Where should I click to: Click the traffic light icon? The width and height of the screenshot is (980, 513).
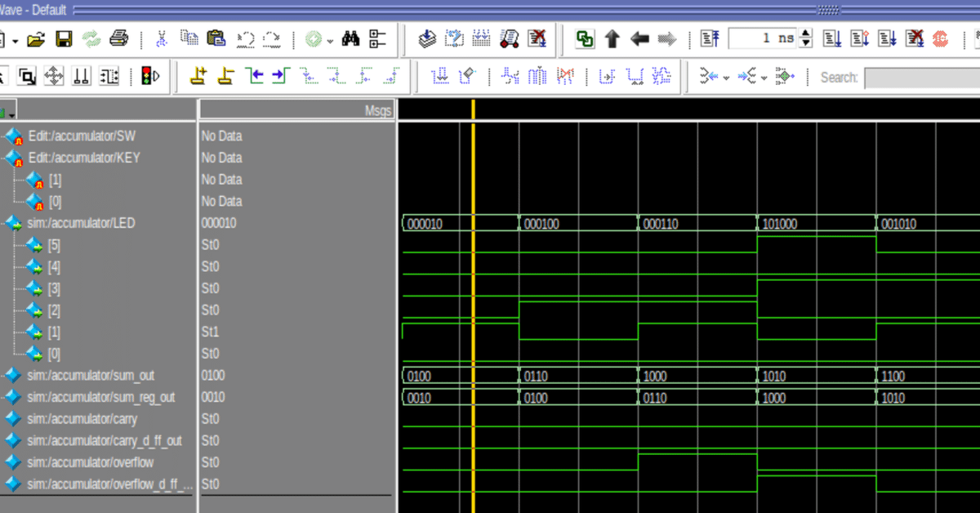[150, 77]
